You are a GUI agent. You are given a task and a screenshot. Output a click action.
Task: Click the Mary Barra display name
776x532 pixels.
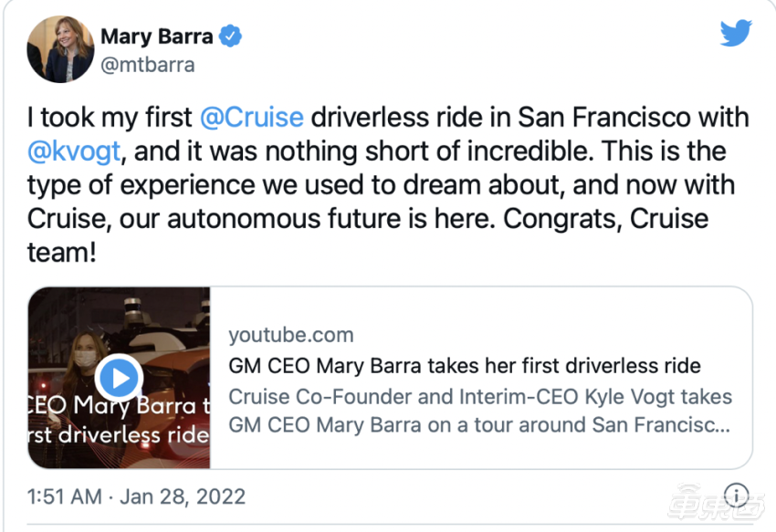[157, 37]
